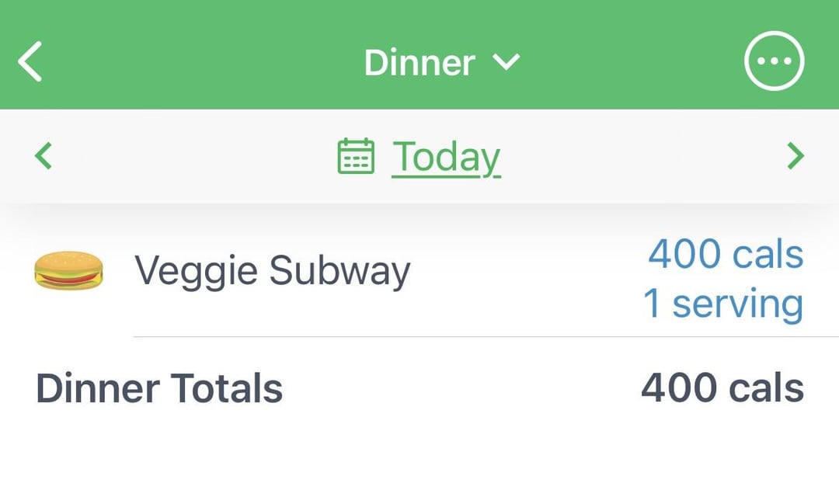This screenshot has width=839, height=504.
Task: Tap date bar space right of Today
Action: [x=642, y=156]
